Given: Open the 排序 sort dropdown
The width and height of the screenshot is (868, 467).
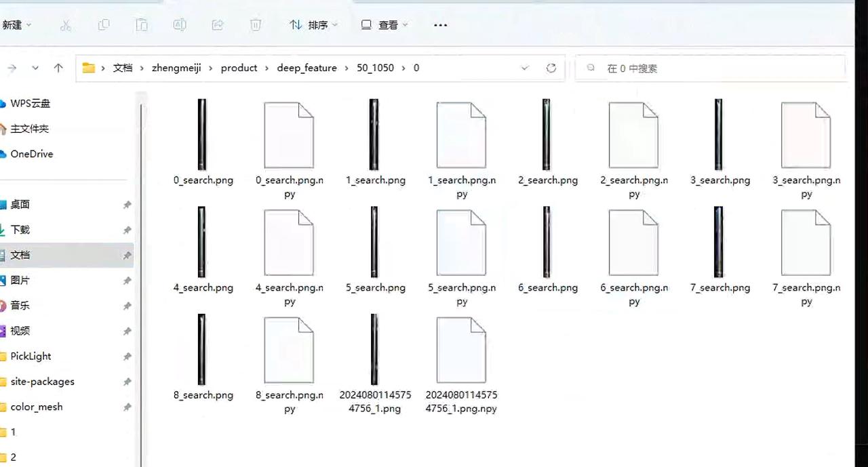Looking at the screenshot, I should click(x=313, y=25).
